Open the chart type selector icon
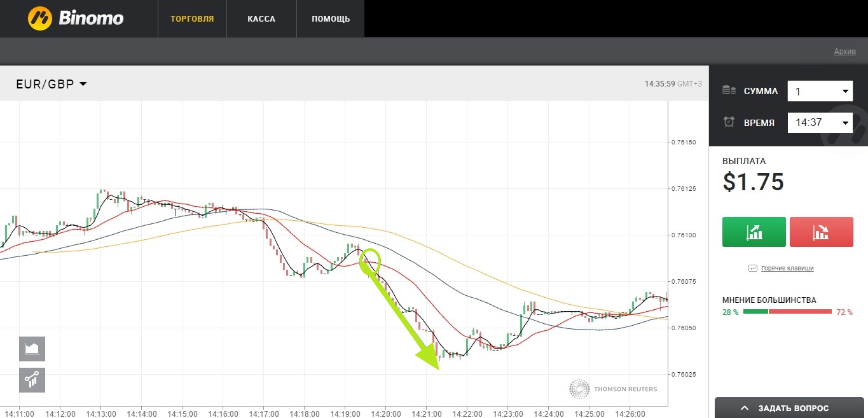The width and height of the screenshot is (868, 418). tap(32, 349)
